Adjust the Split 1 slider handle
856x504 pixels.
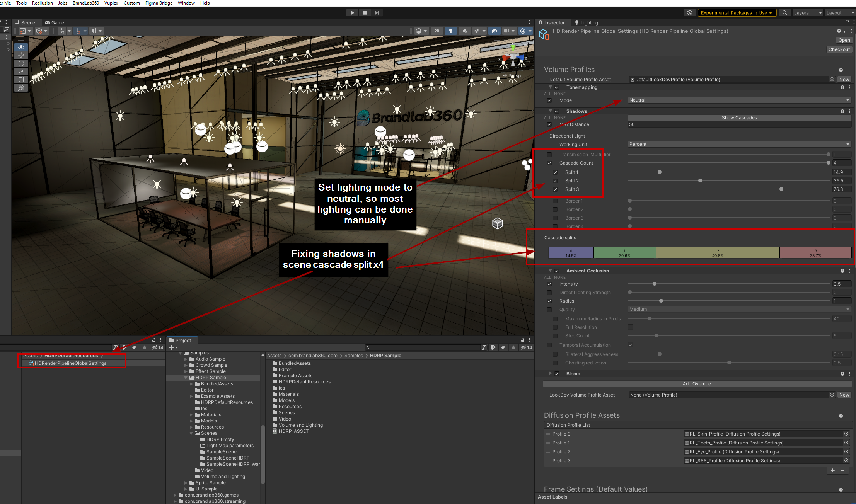point(660,172)
